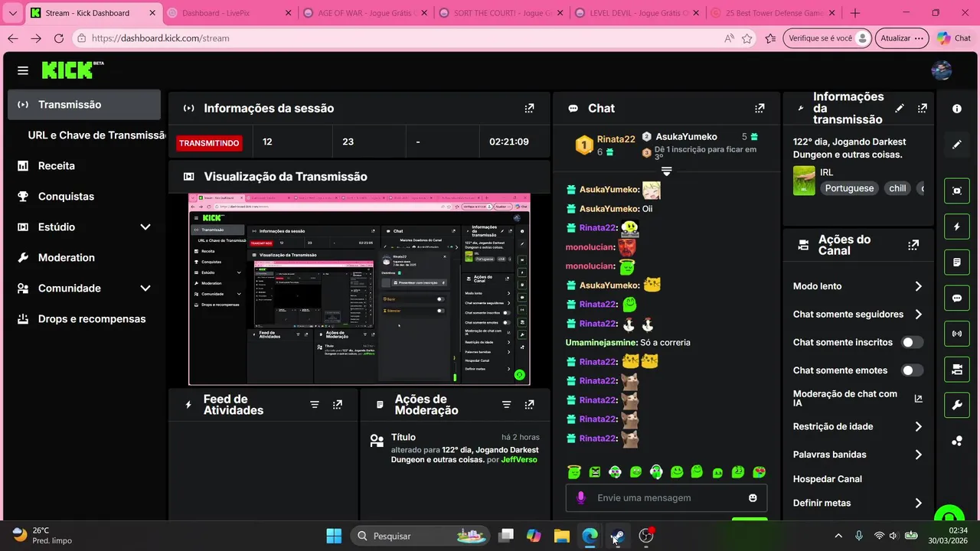980x551 pixels.
Task: Click channel actions icon in right sidebar
Action: point(957,370)
